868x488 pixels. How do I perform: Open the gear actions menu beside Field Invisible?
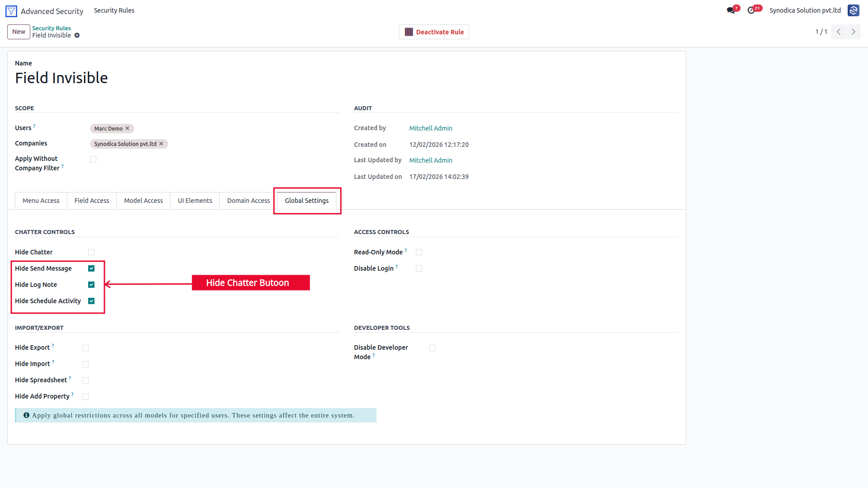(77, 35)
